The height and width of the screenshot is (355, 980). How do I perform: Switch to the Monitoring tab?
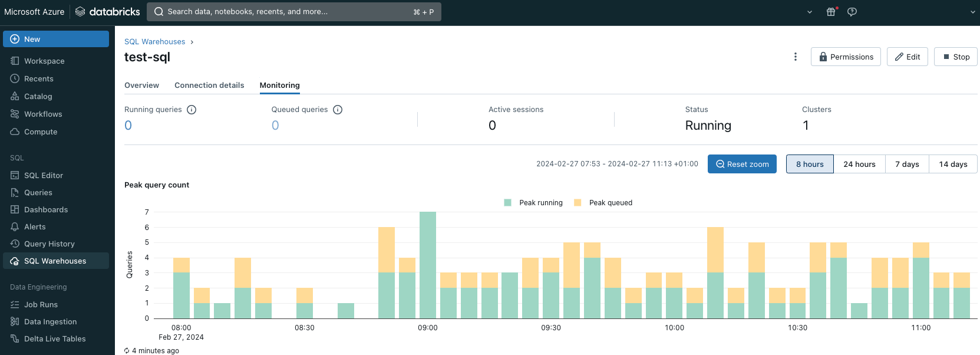point(280,86)
